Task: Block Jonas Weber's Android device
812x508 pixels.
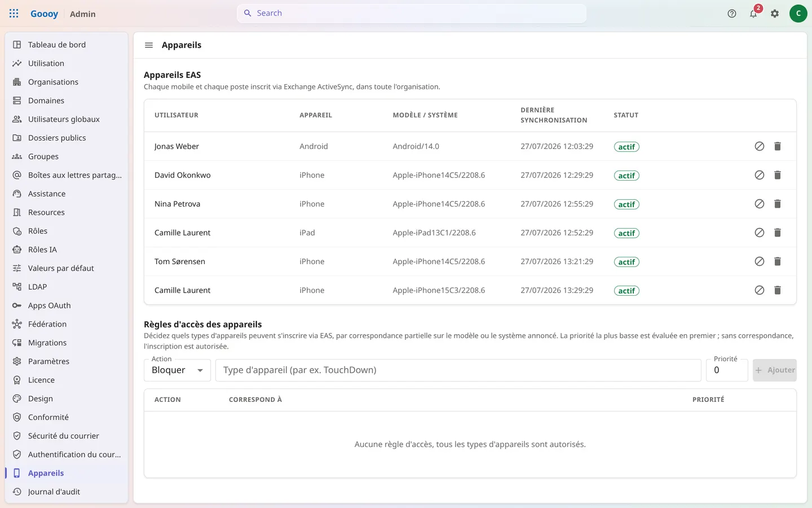Action: pyautogui.click(x=760, y=146)
